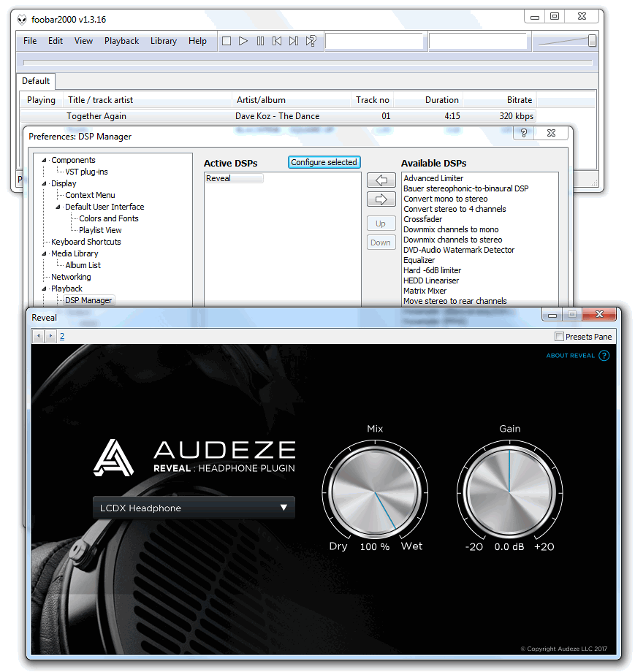Select Equalizer in Available DSPs
The height and width of the screenshot is (672, 635).
tap(419, 260)
